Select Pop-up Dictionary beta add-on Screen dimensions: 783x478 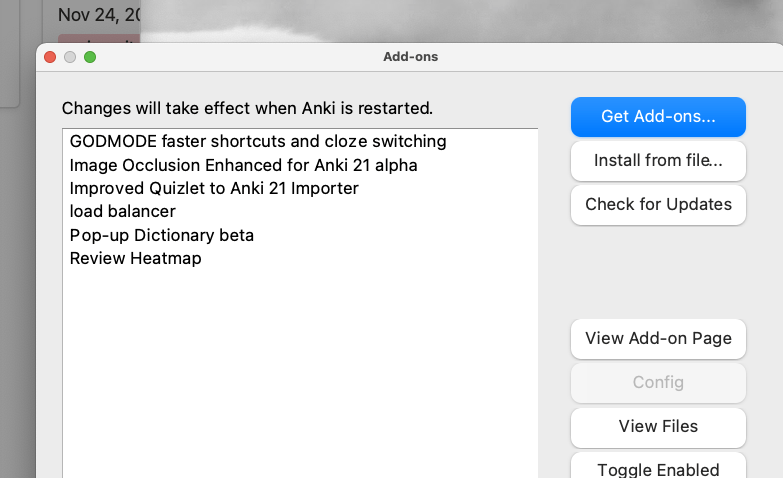pos(162,235)
